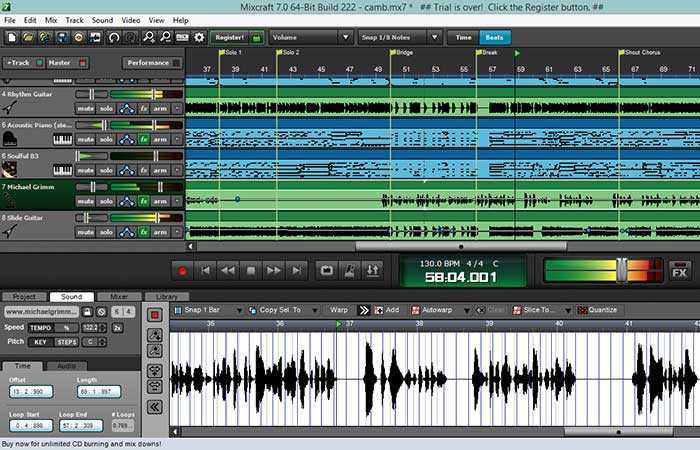
Task: Switch the timeline to Beats mode
Action: pyautogui.click(x=495, y=38)
